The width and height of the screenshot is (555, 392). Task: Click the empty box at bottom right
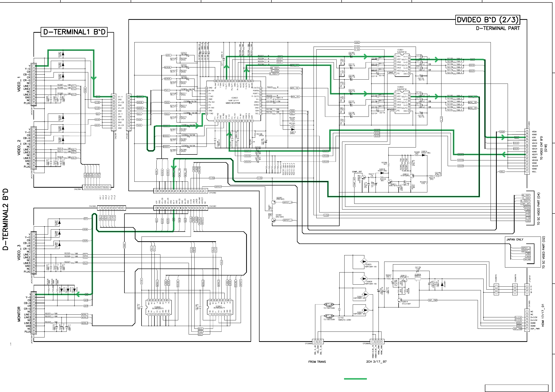coord(516,388)
